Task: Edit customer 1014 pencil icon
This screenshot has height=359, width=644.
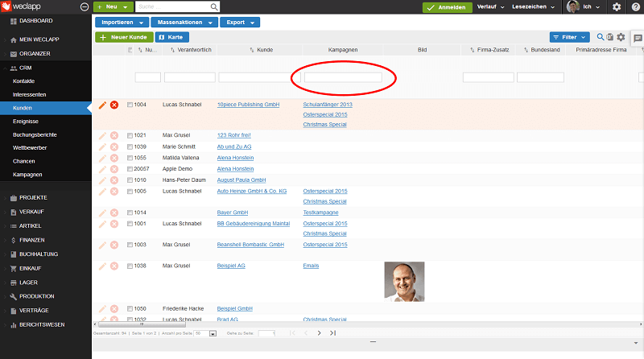Action: pyautogui.click(x=102, y=213)
